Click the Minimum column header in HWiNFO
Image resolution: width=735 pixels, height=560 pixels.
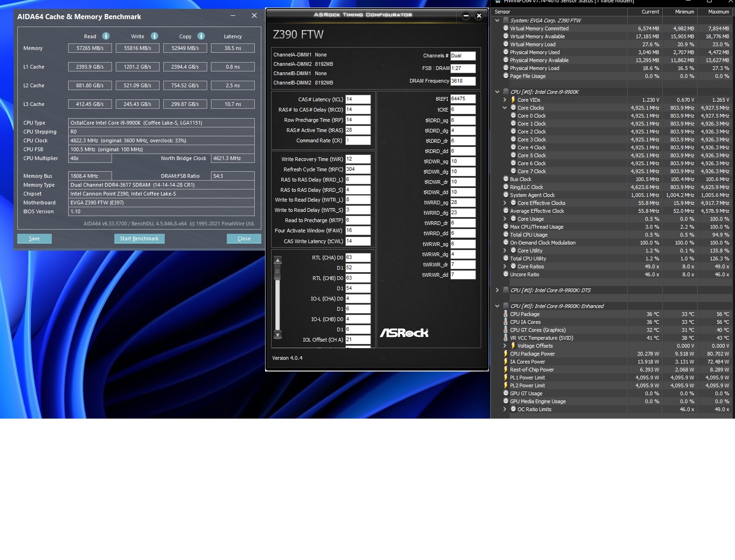pyautogui.click(x=680, y=12)
